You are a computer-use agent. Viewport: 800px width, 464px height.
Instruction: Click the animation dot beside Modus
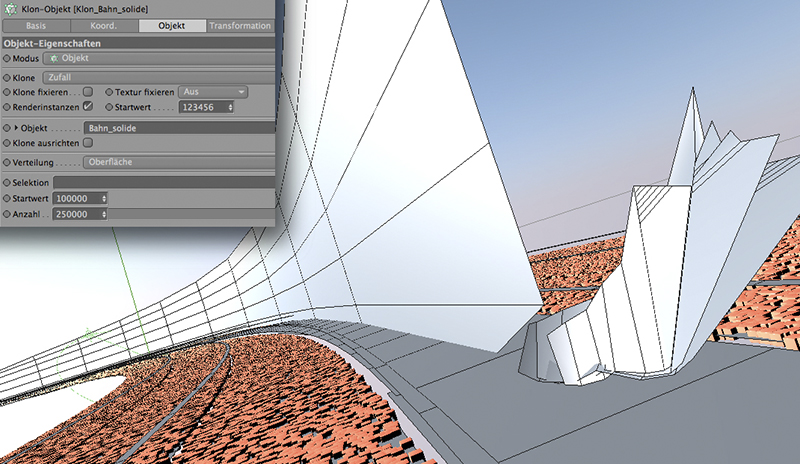click(x=7, y=59)
